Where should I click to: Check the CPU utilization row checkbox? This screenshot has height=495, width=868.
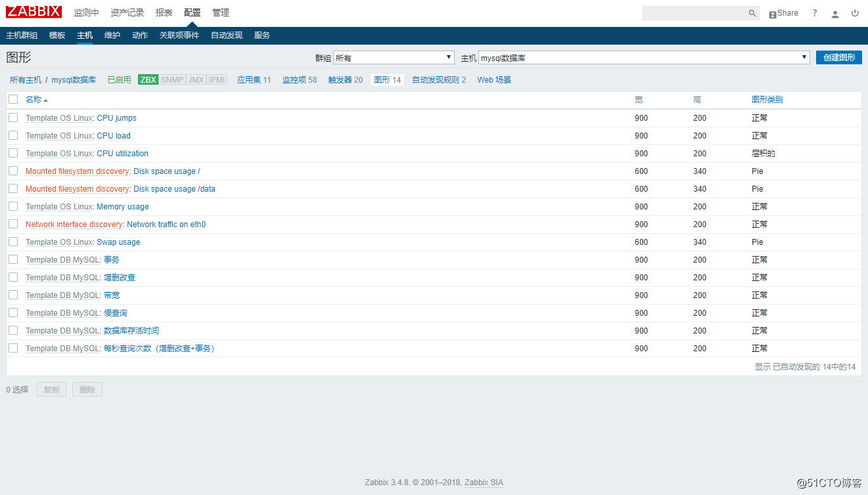[13, 153]
